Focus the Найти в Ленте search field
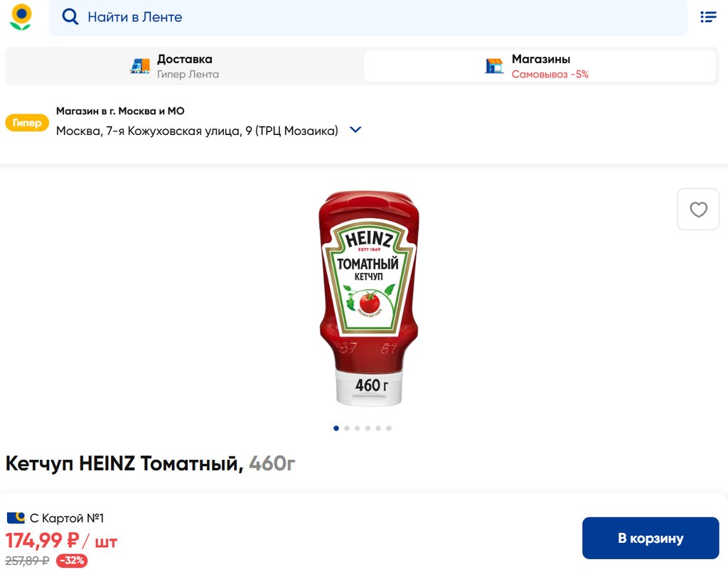 click(x=368, y=17)
